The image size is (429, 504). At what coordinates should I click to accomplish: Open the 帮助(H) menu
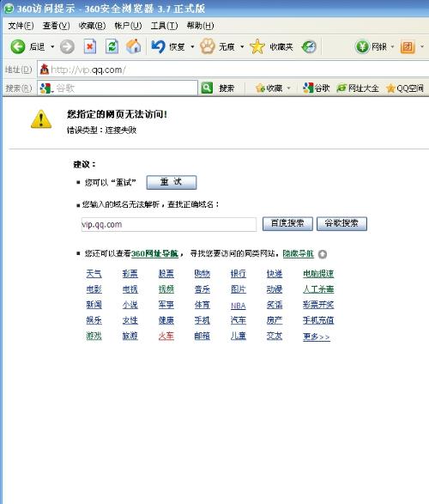[x=201, y=26]
